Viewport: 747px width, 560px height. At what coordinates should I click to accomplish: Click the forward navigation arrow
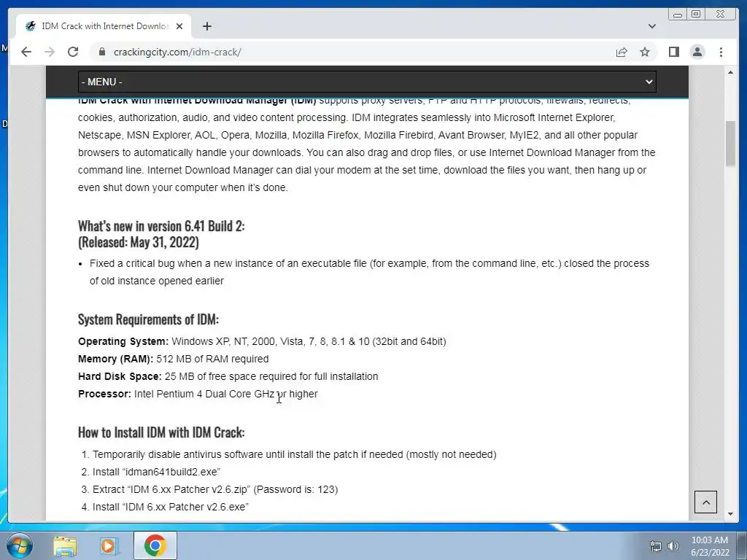tap(50, 52)
